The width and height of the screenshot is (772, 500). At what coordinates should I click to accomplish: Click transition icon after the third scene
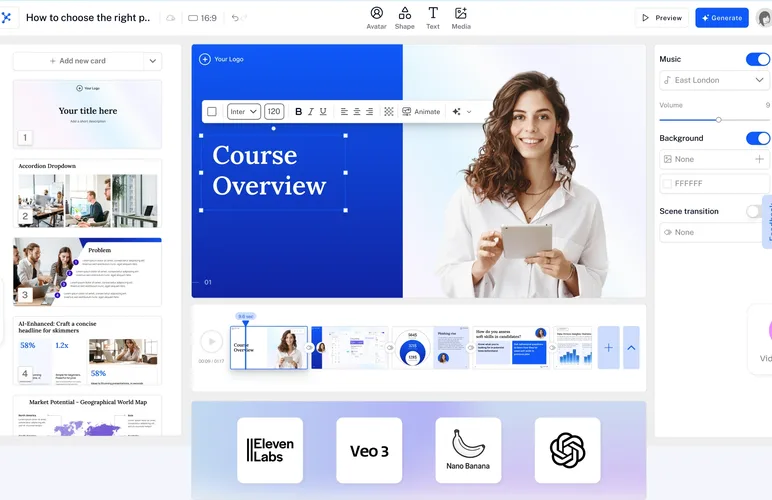(x=470, y=347)
